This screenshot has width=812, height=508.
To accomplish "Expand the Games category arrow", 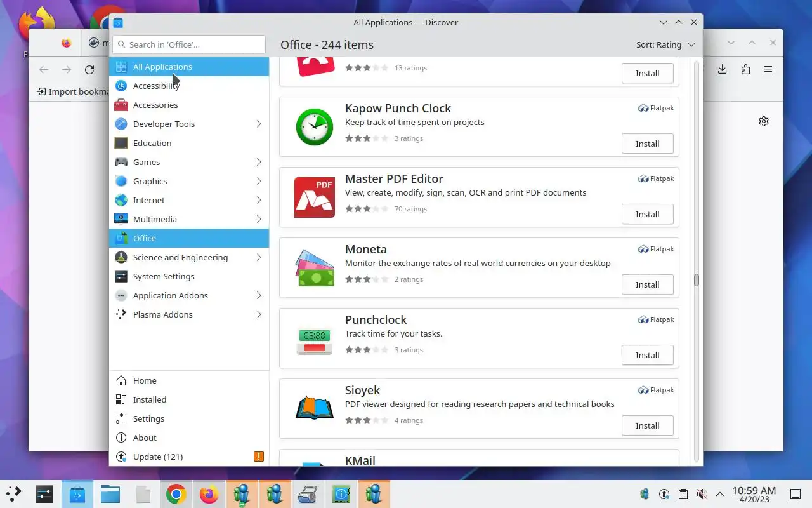I will point(259,162).
